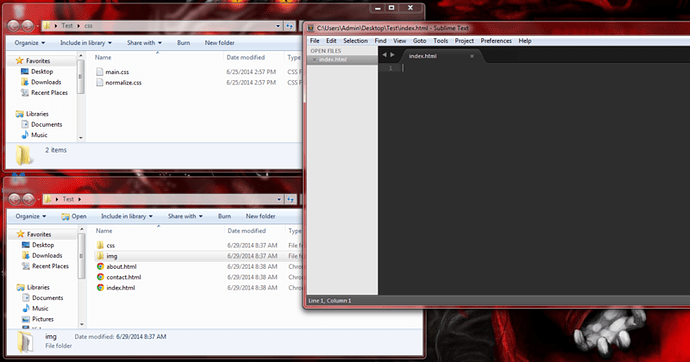Click Burn in the Test window toolbar

point(224,216)
